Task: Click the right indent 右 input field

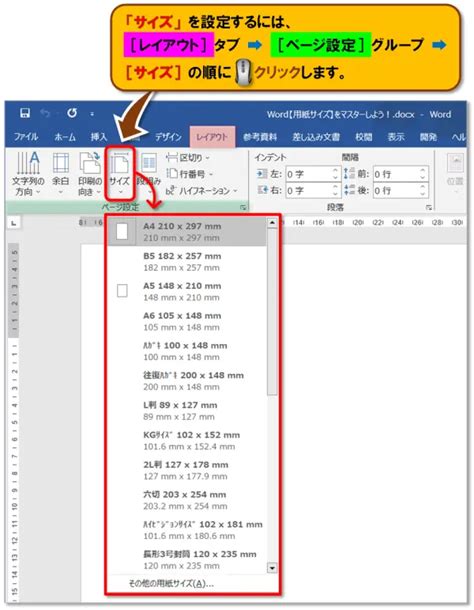Action: (x=313, y=191)
